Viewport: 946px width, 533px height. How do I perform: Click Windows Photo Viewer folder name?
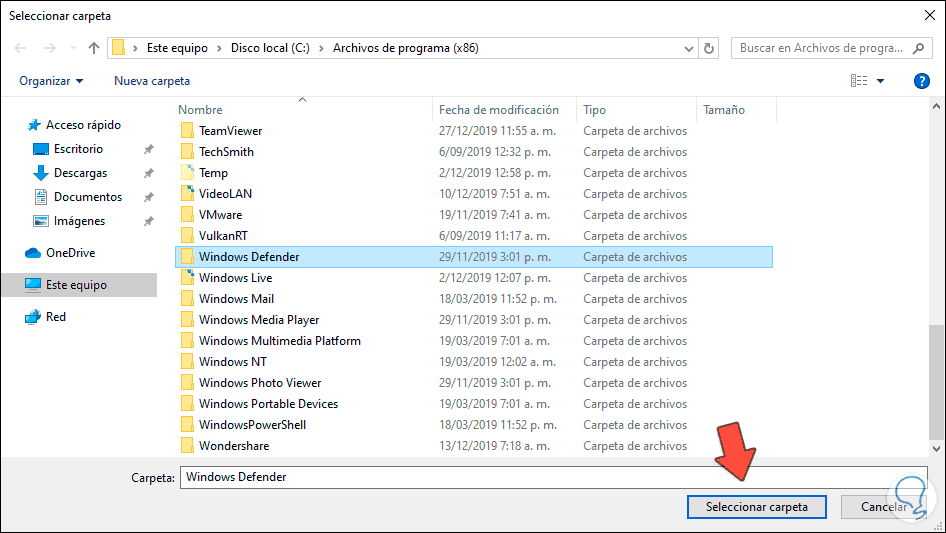tap(260, 383)
